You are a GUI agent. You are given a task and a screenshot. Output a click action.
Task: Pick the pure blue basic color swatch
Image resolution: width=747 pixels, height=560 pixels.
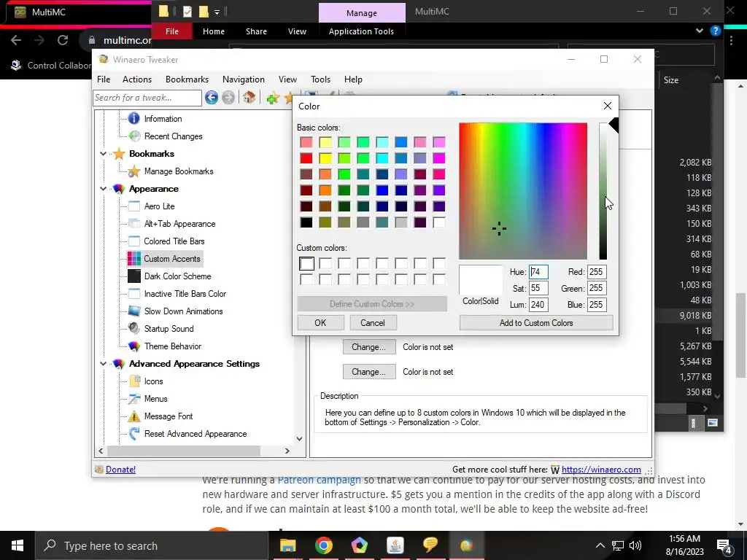pos(382,190)
